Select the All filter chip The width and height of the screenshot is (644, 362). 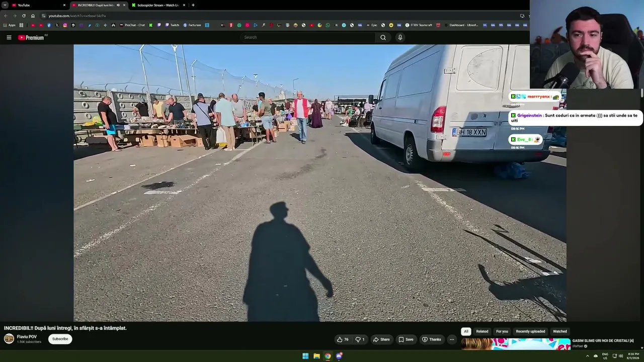466,331
